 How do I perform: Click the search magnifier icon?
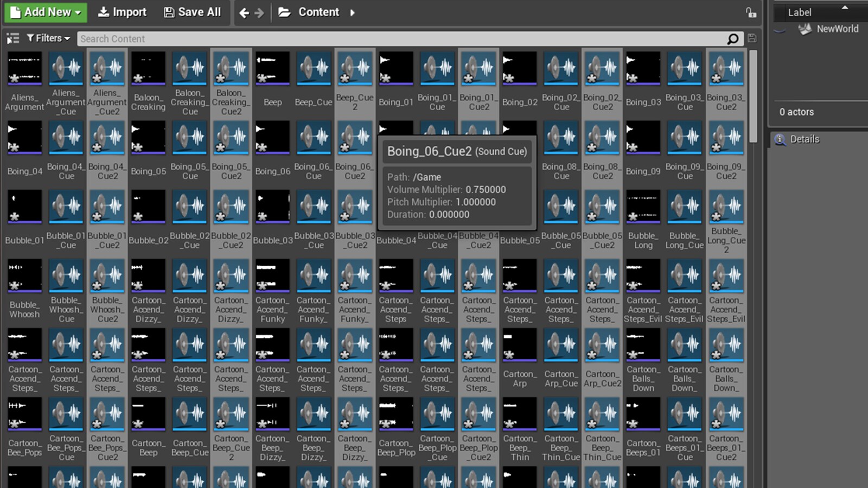[733, 38]
